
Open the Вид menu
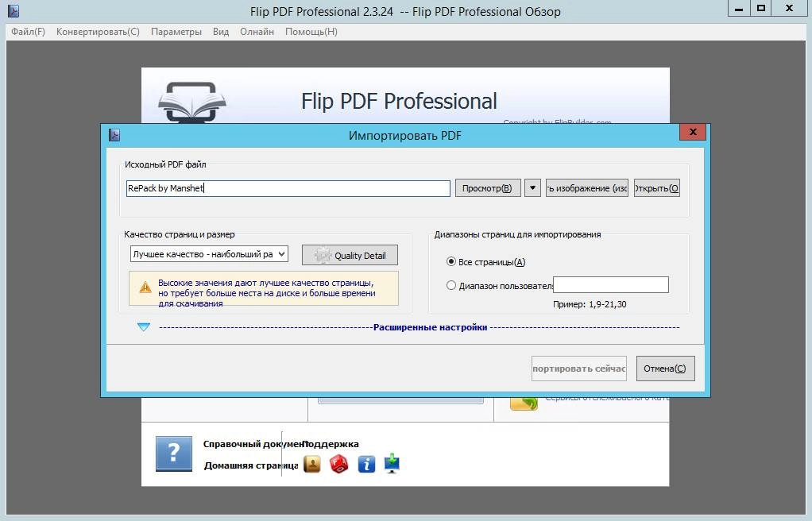point(221,32)
